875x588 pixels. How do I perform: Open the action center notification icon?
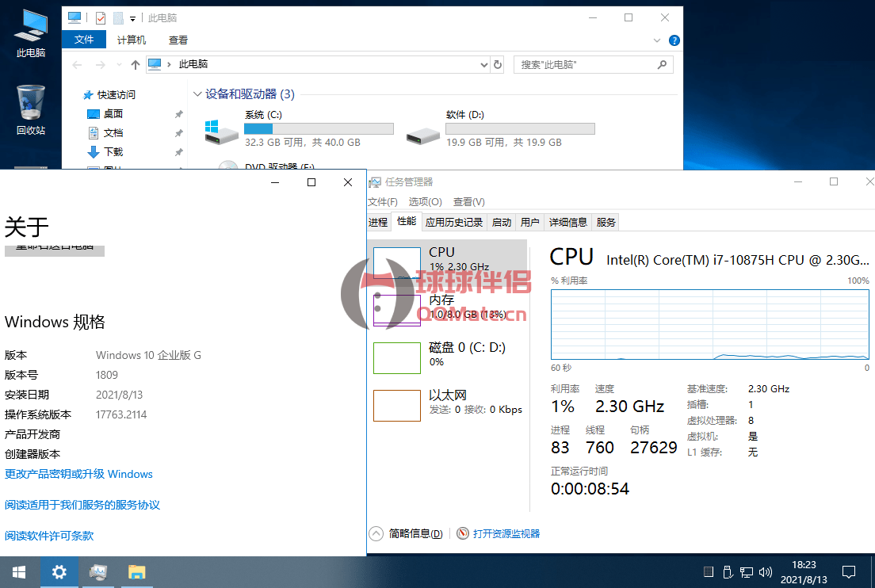tap(848, 571)
